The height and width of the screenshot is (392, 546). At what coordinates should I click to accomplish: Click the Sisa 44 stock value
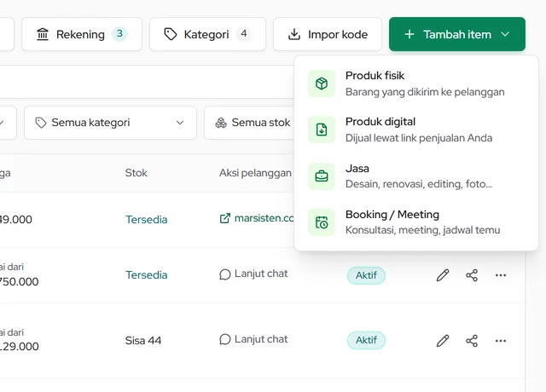(143, 341)
